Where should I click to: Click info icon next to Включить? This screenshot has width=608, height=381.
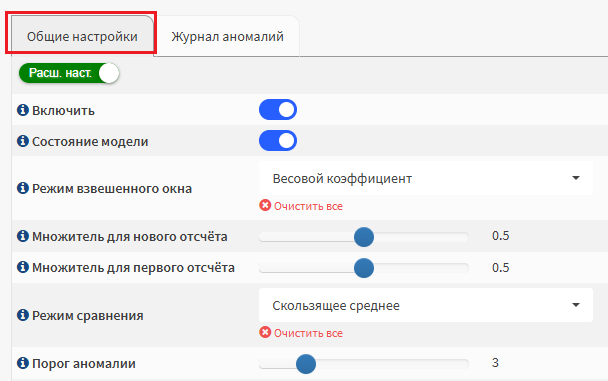pyautogui.click(x=23, y=110)
